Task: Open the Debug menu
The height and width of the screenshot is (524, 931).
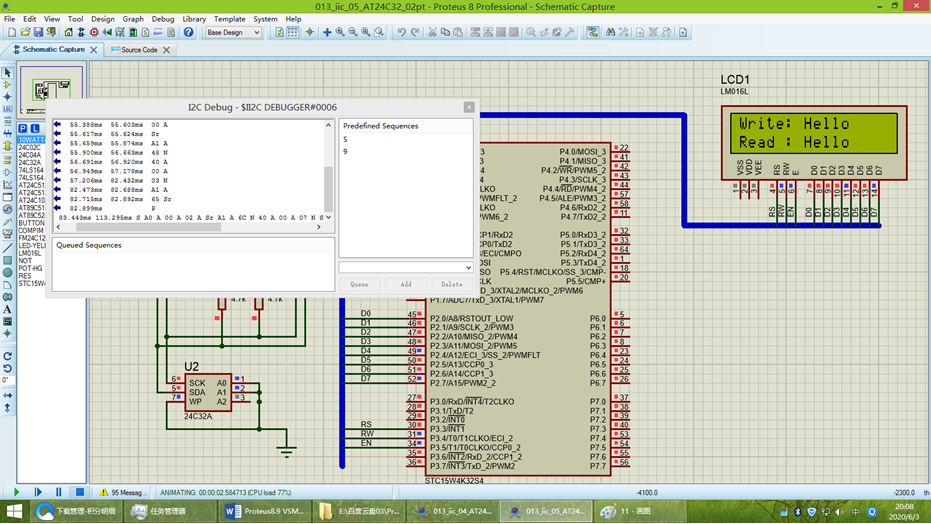Action: tap(163, 19)
